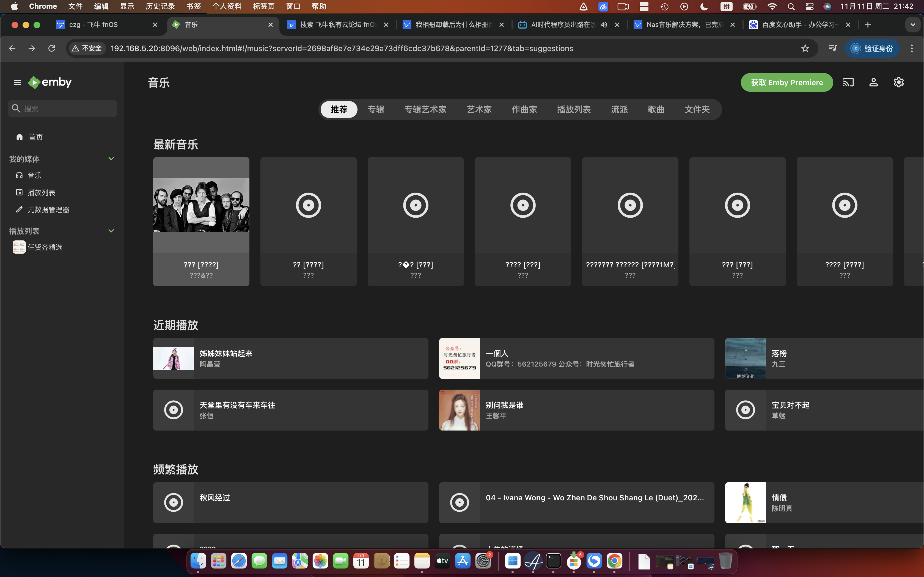
Task: Open Chrome tab search dropdown
Action: (x=912, y=25)
